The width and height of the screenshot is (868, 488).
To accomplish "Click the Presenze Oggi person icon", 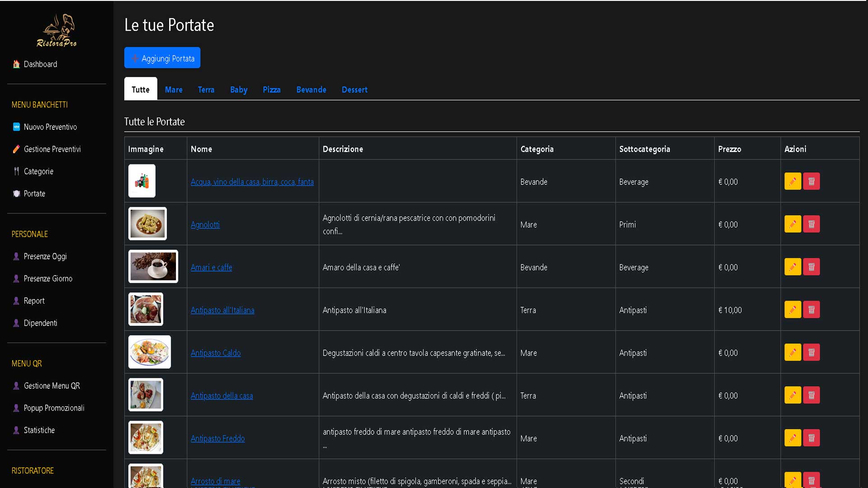I will [x=16, y=256].
